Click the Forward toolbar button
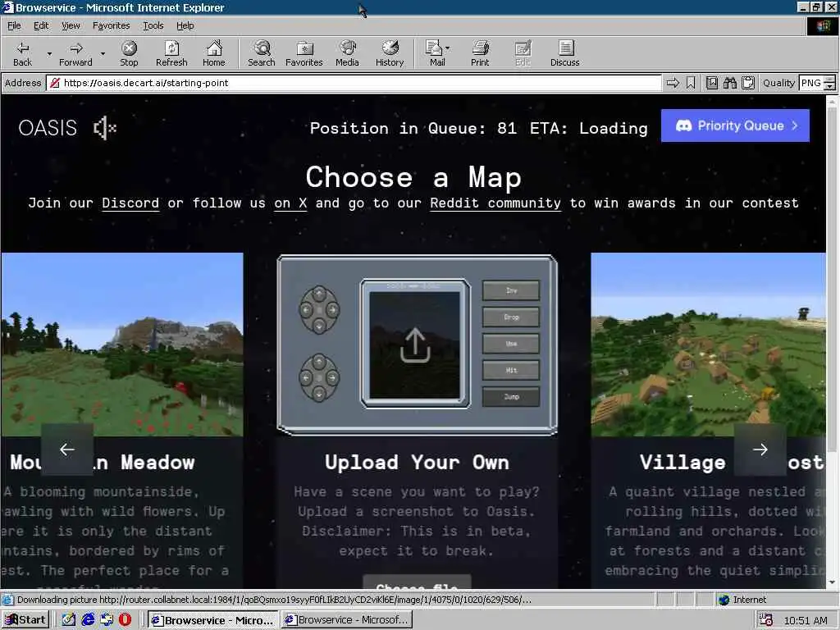840x630 pixels. 75,53
